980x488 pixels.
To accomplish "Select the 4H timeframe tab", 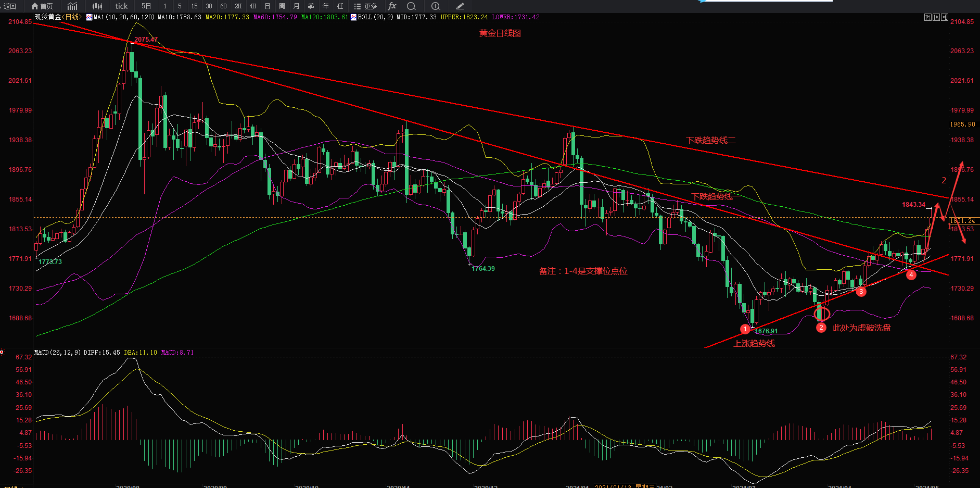I will coord(252,6).
